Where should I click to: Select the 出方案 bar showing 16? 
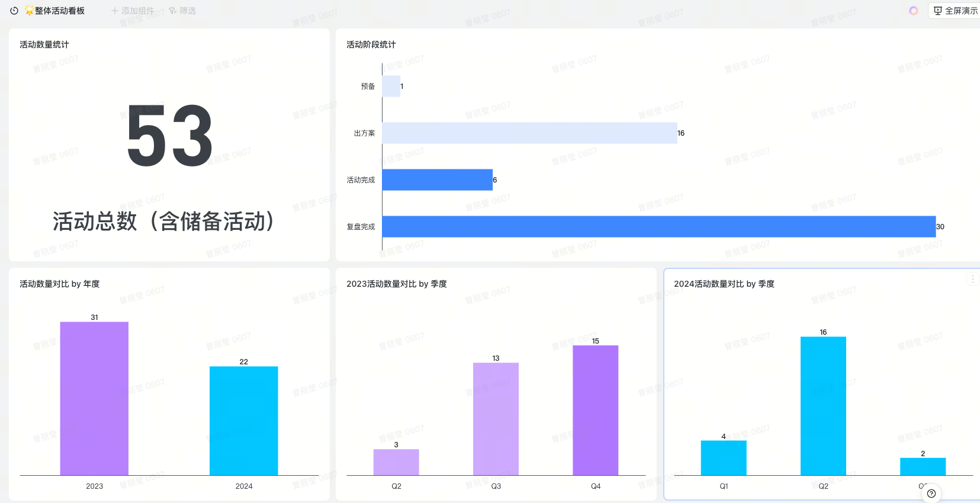(529, 133)
